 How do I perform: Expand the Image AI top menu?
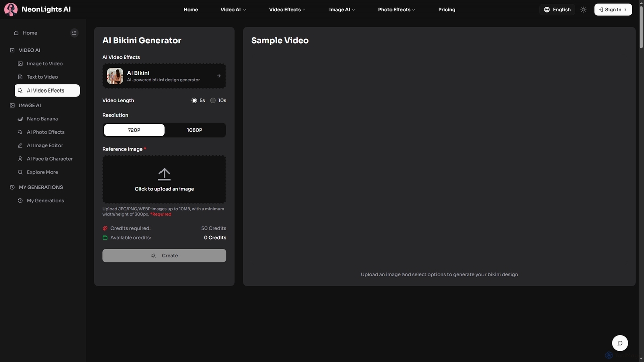coord(342,9)
